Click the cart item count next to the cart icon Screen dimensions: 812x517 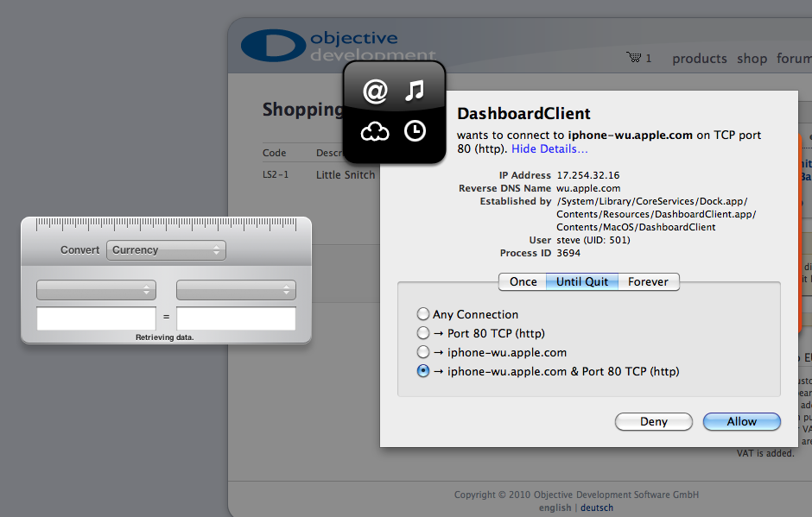[649, 59]
